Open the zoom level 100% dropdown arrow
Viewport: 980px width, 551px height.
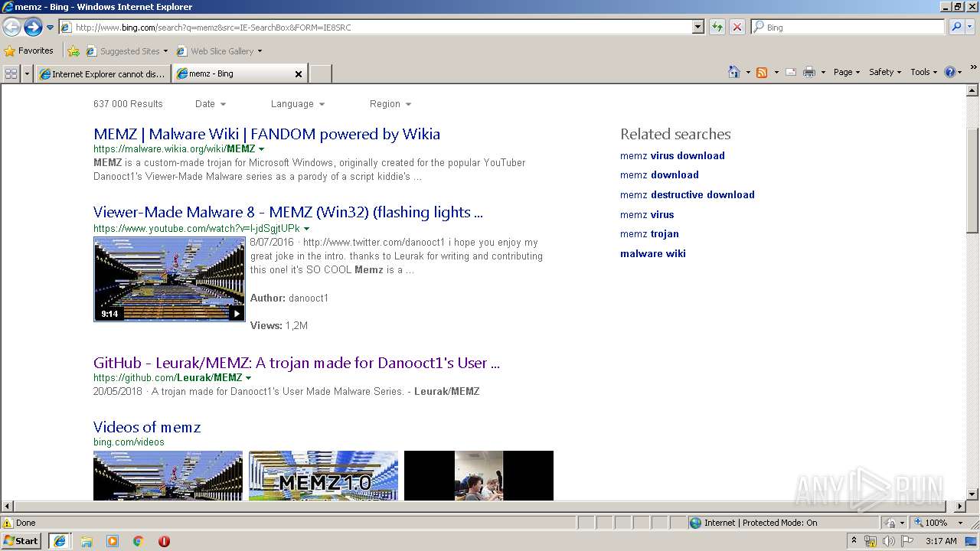click(960, 523)
